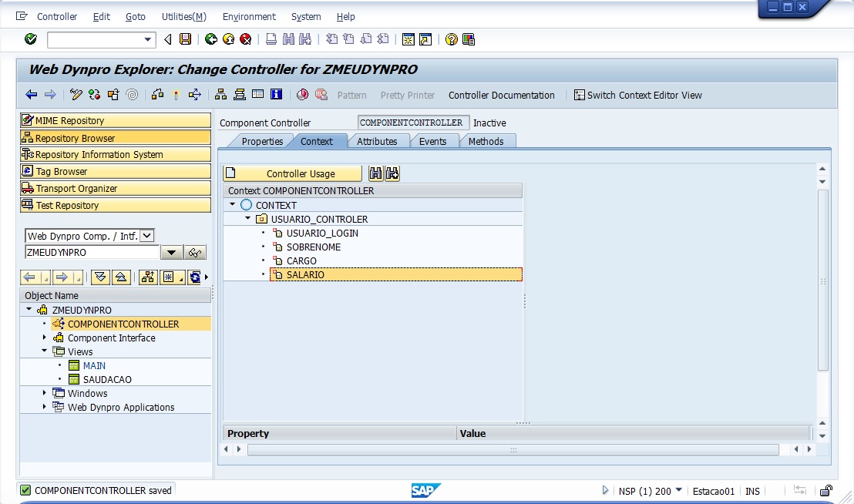
Task: Open the Web Dynpro Comp. / Intf. dropdown
Action: pos(146,236)
